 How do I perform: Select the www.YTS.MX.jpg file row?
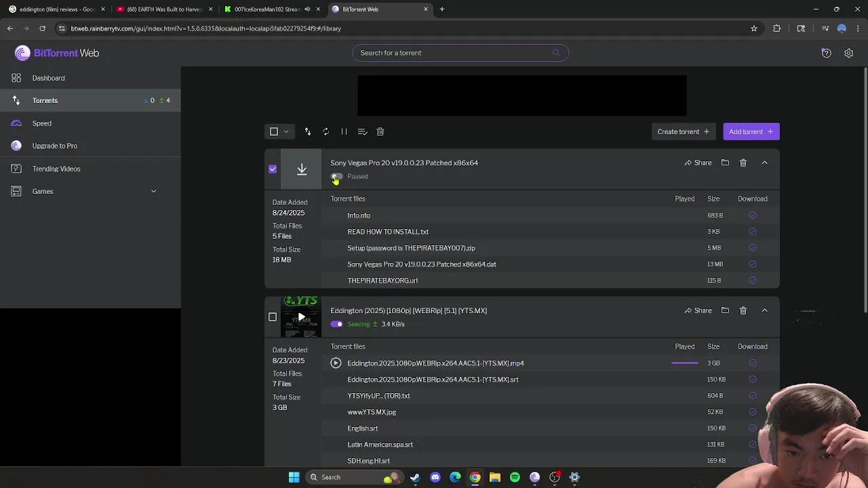551,412
